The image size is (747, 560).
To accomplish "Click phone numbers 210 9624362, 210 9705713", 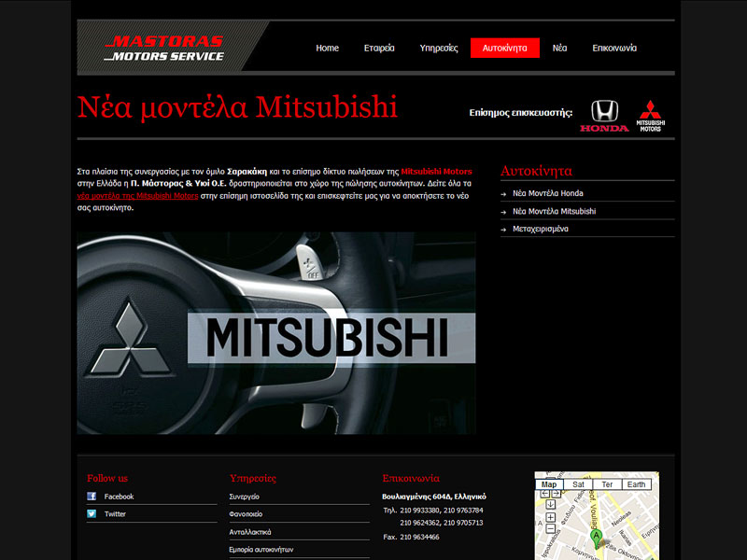I will coord(442,523).
